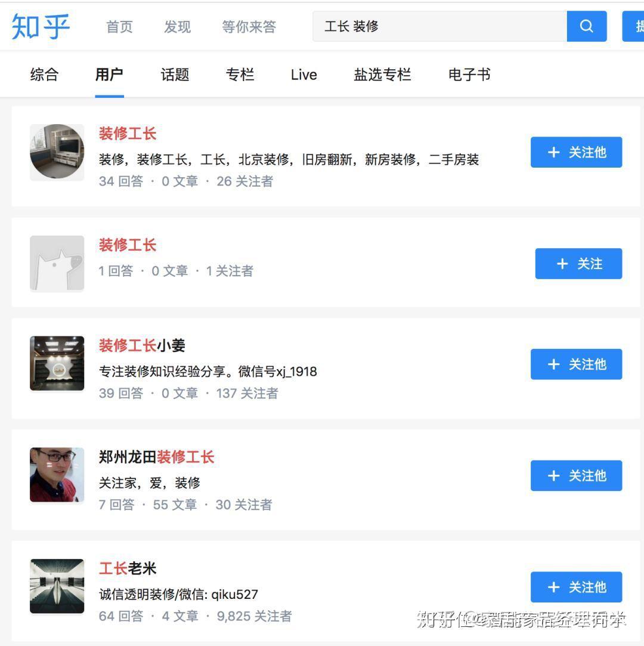644x646 pixels.
Task: Open 装修工长 room photo avatar
Action: tap(57, 152)
